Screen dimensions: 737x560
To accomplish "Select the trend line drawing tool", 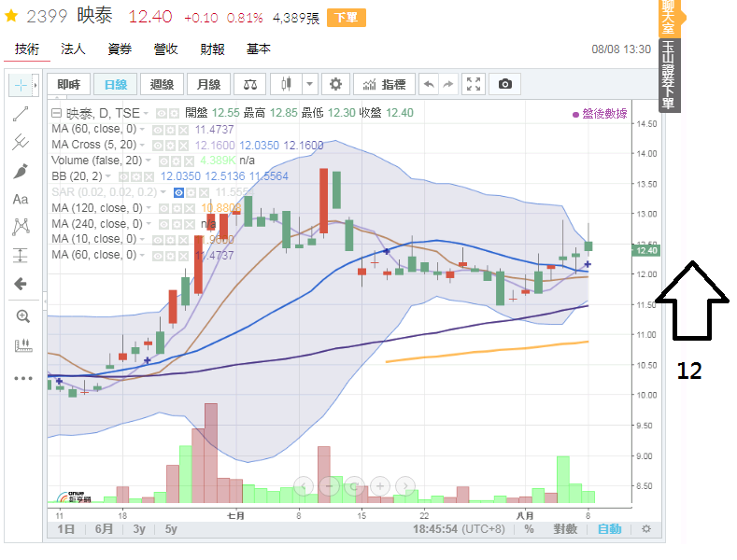I will tap(21, 114).
